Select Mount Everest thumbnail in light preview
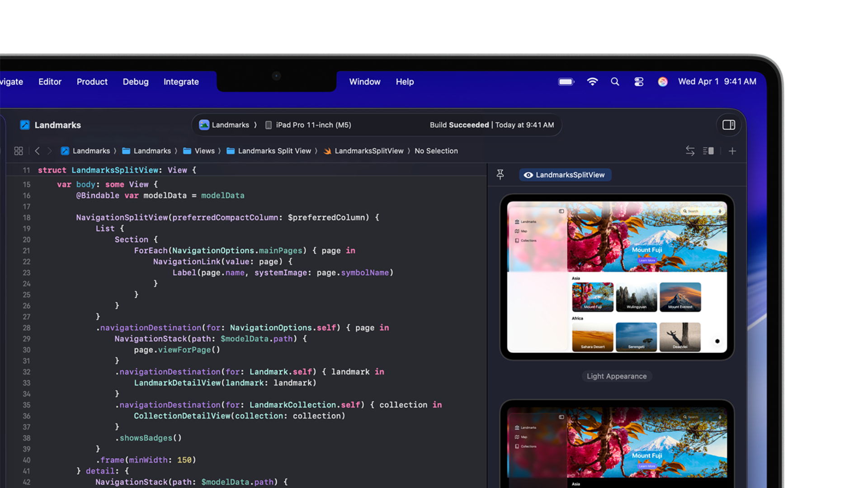The image size is (868, 488). [x=680, y=297]
